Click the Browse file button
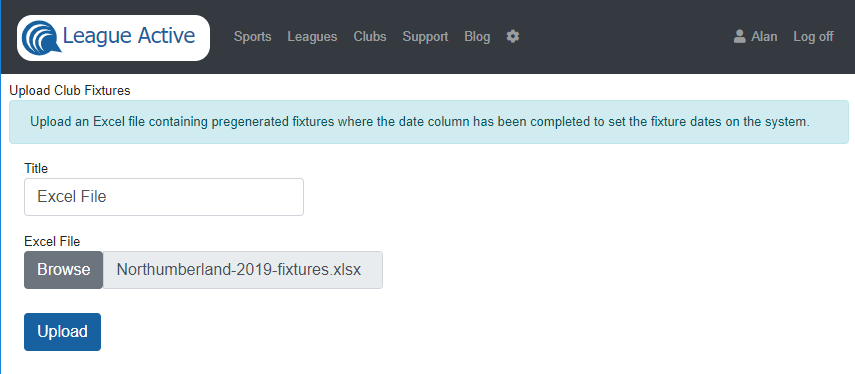The width and height of the screenshot is (855, 374). (x=63, y=270)
